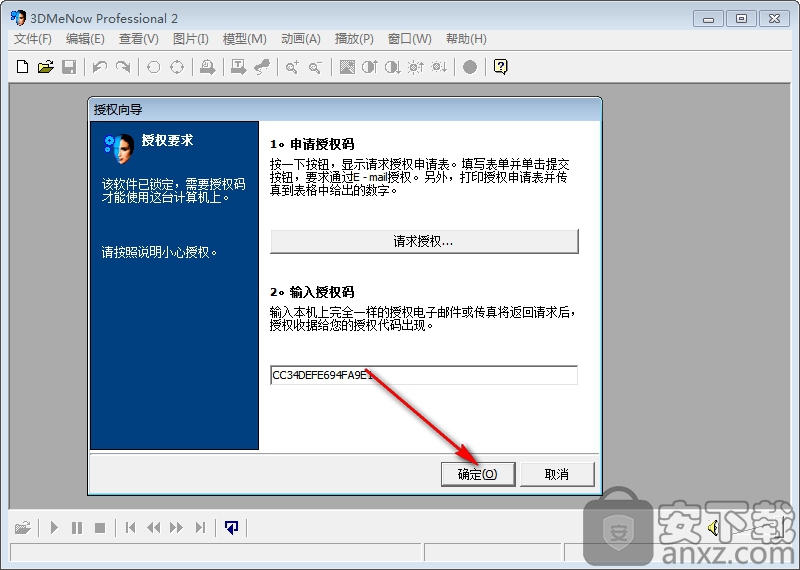Image resolution: width=800 pixels, height=570 pixels.
Task: Jump to first frame button
Action: 131,527
